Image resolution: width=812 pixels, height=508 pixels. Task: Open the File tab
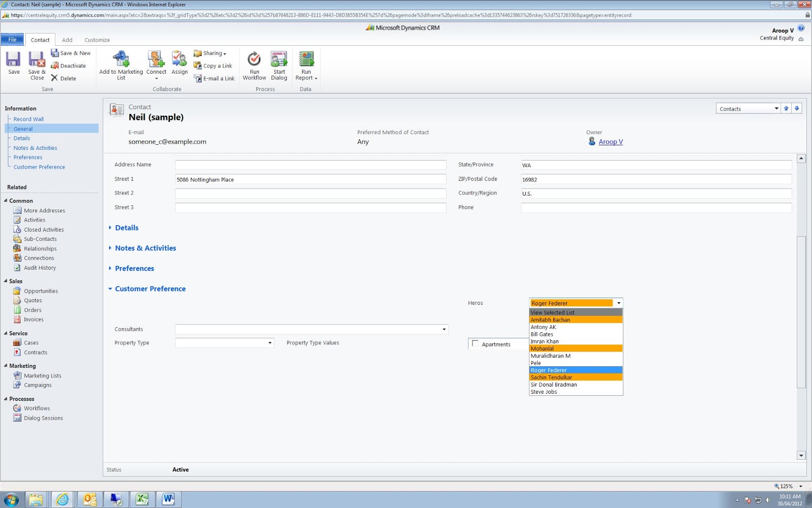click(x=12, y=40)
